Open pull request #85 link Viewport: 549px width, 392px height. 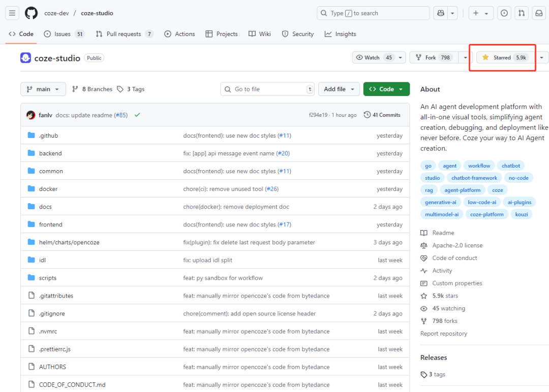121,115
